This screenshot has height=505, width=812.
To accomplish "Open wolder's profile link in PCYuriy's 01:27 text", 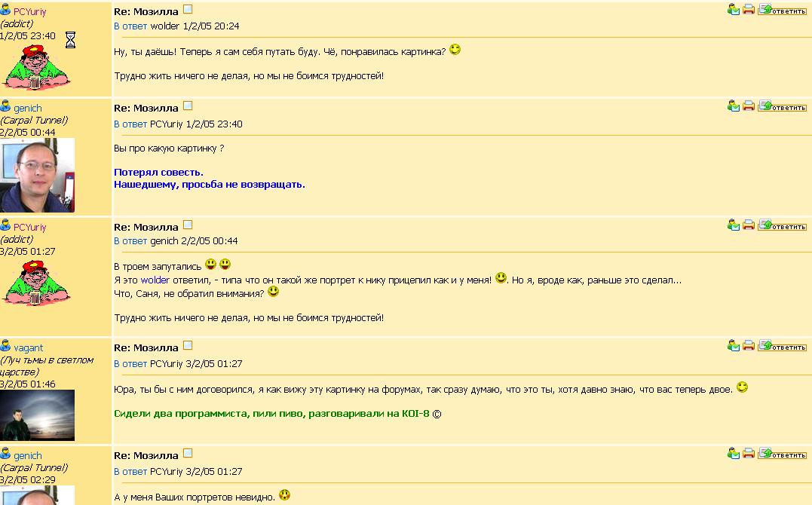I will click(x=155, y=280).
